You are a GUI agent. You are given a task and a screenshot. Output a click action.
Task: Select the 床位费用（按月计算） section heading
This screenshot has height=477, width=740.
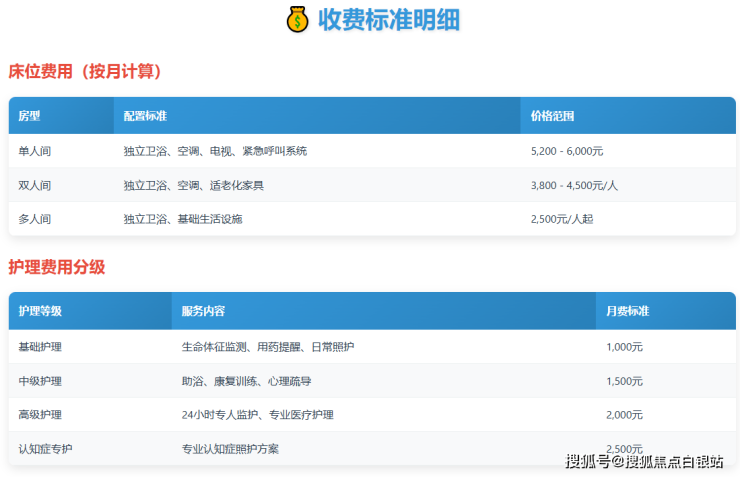[x=85, y=72]
